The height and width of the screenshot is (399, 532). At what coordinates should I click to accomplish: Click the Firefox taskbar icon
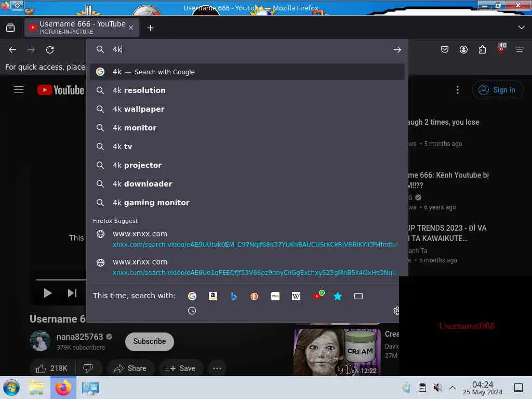click(x=63, y=388)
